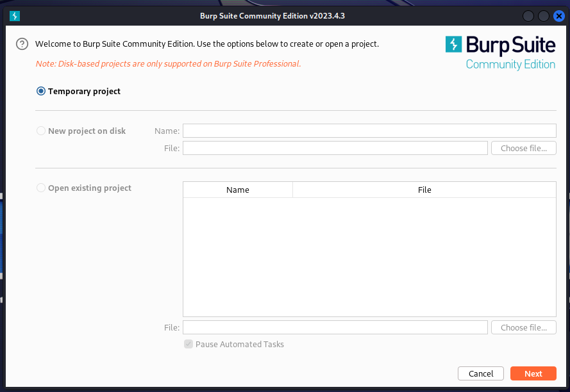Click the Cancel button

coord(481,373)
